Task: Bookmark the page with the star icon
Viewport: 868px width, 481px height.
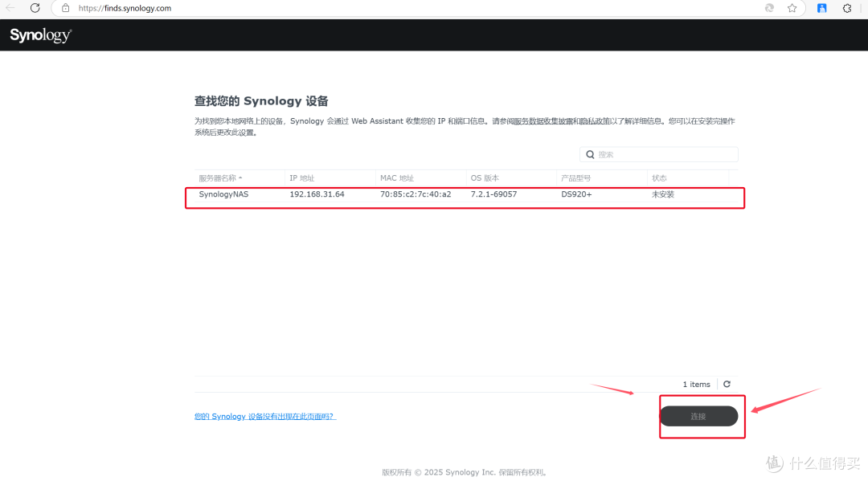Action: [792, 8]
